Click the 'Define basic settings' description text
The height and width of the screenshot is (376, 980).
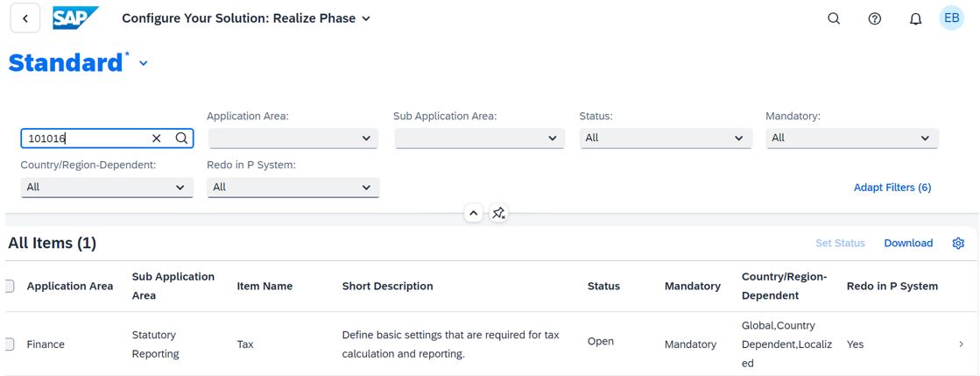tap(451, 344)
